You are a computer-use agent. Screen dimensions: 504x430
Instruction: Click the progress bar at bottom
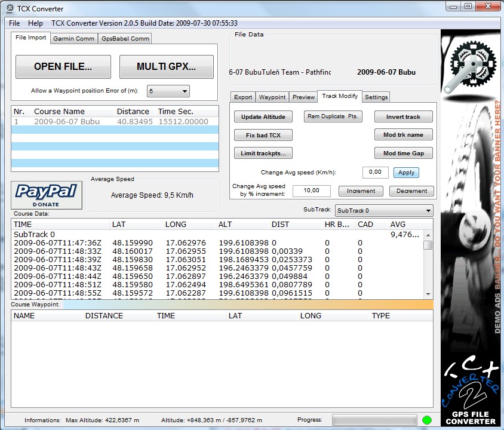point(374,420)
